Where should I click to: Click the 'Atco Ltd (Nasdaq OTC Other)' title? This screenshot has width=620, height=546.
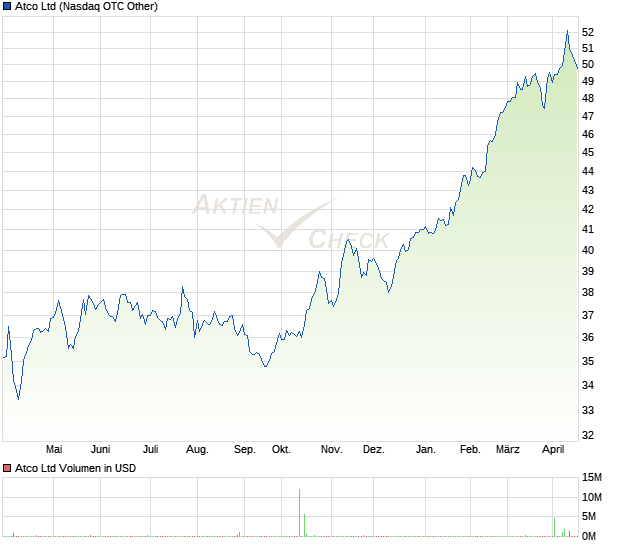[86, 6]
